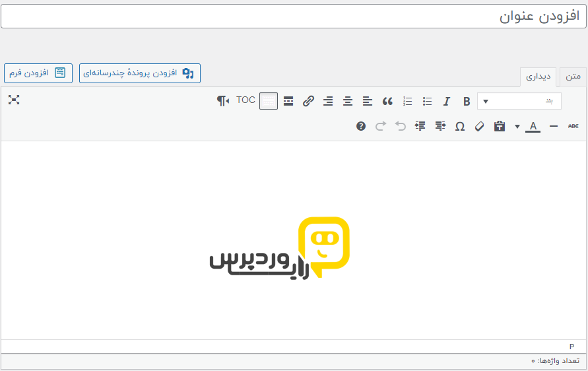Switch to the متن text tab
This screenshot has height=371, width=588.
[573, 77]
